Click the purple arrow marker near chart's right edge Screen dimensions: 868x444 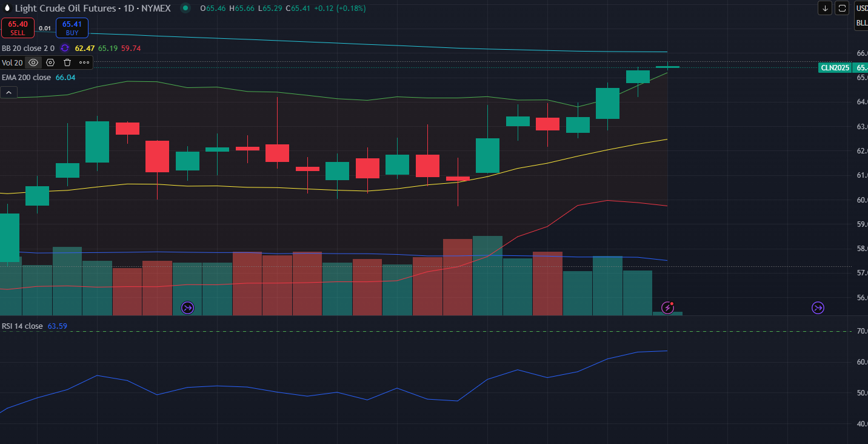click(818, 308)
